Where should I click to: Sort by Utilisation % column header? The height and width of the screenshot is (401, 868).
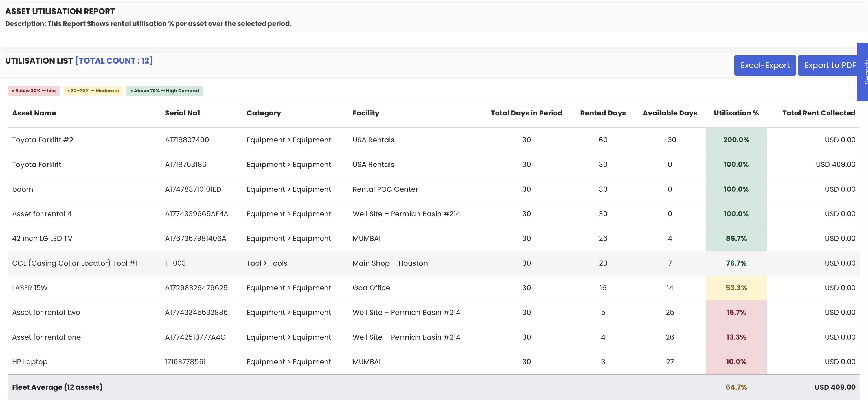click(x=736, y=113)
